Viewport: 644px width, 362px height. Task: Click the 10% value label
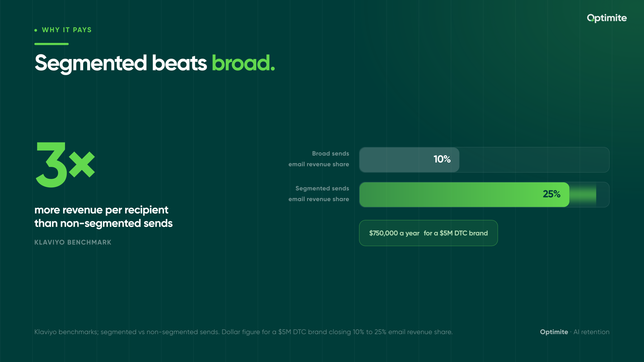point(442,159)
